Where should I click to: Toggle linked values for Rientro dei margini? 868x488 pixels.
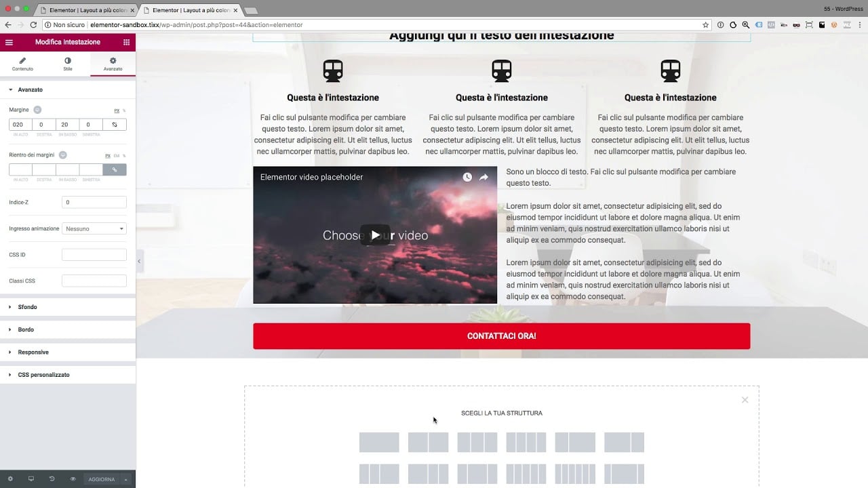click(x=114, y=170)
